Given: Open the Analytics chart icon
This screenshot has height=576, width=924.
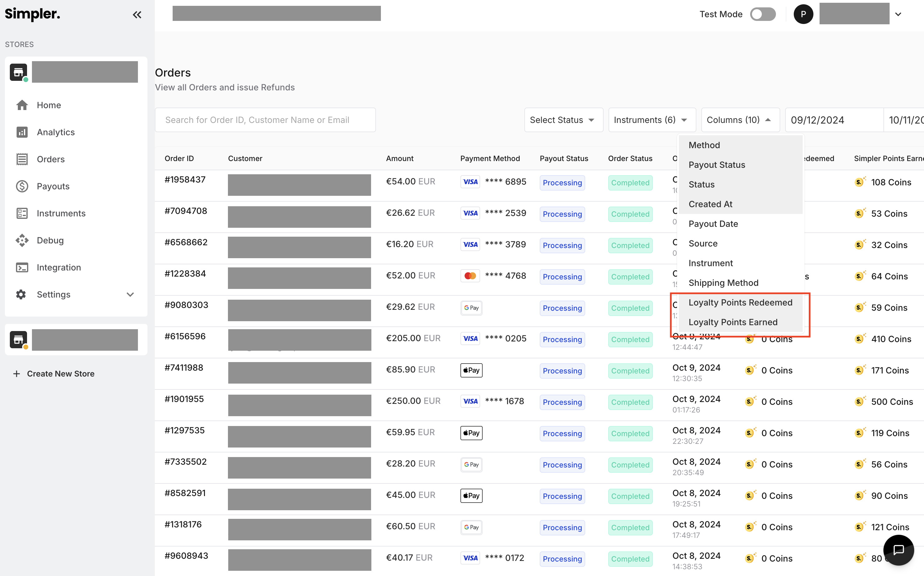Looking at the screenshot, I should pos(22,132).
